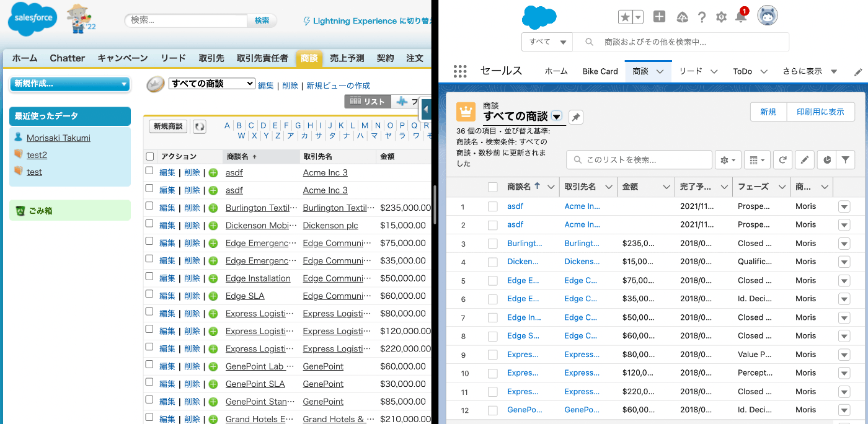This screenshot has width=868, height=424.
Task: Open the キャンペーン tab in Classic
Action: click(x=123, y=58)
